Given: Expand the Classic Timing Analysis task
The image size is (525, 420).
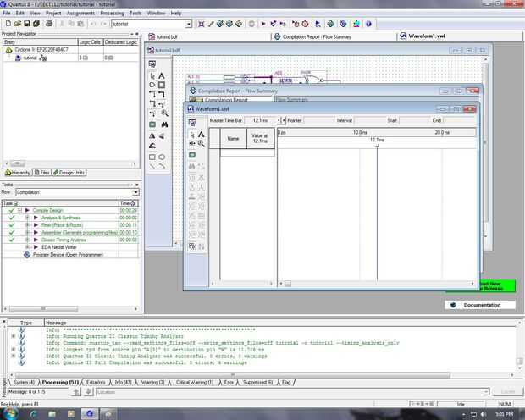Looking at the screenshot, I should 27,240.
